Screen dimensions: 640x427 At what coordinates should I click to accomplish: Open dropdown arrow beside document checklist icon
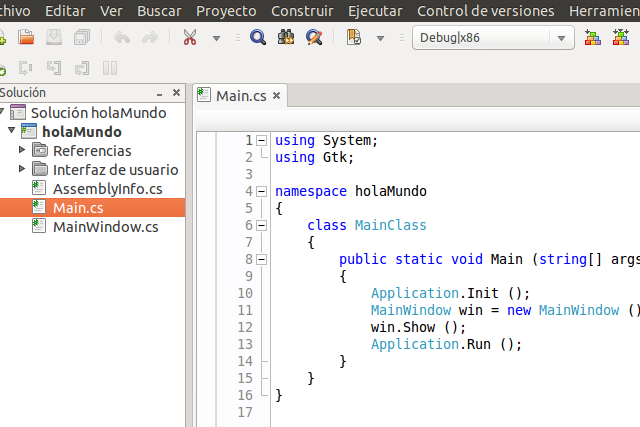pyautogui.click(x=380, y=38)
